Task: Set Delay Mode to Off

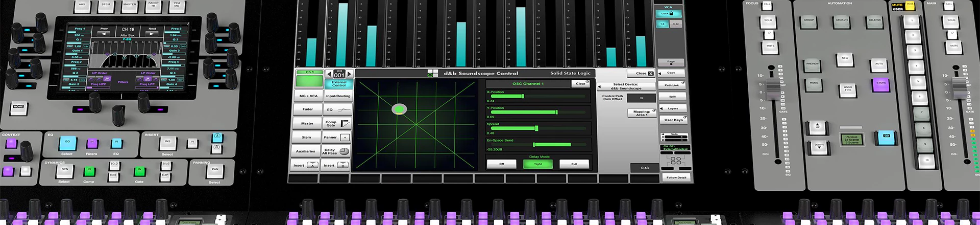Action: pyautogui.click(x=502, y=164)
